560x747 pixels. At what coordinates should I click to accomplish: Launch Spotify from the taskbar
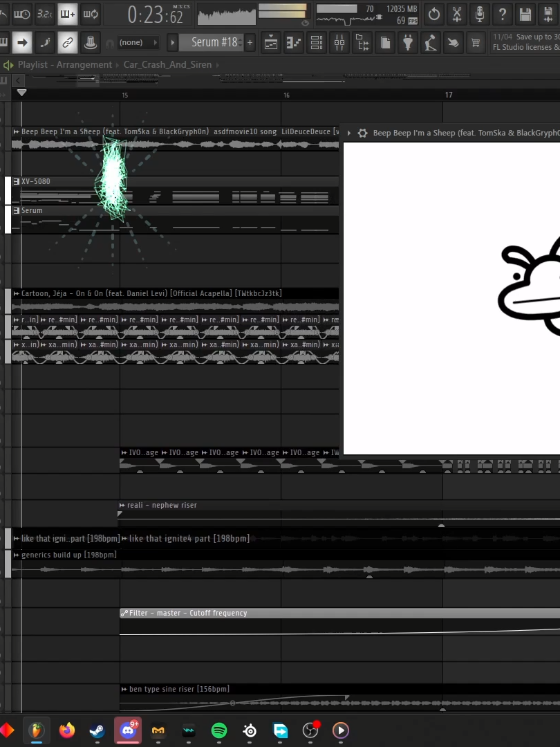pos(219,730)
